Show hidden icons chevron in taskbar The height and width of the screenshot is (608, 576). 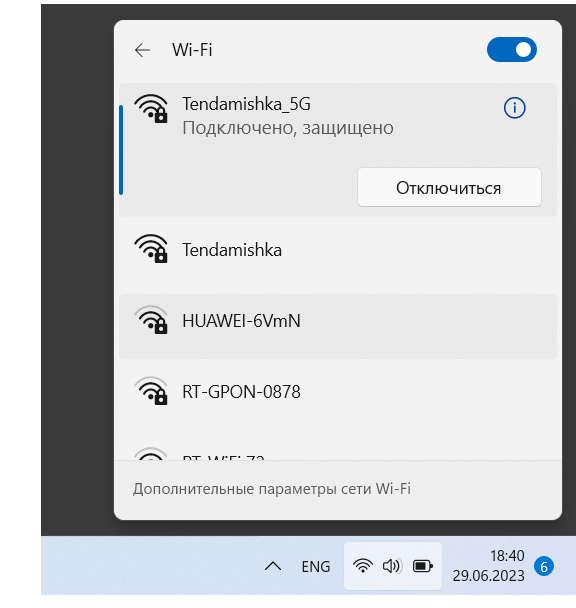tap(273, 567)
